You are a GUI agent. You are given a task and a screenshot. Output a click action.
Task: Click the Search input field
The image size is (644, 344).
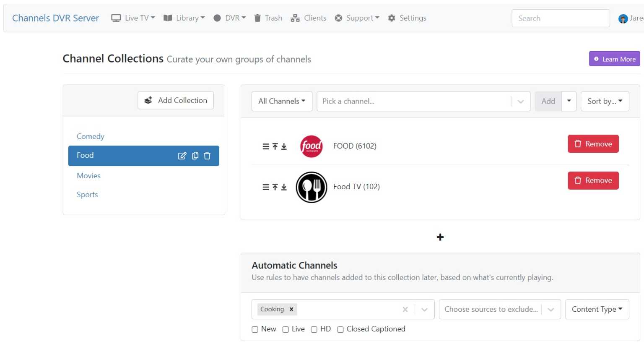pyautogui.click(x=561, y=18)
